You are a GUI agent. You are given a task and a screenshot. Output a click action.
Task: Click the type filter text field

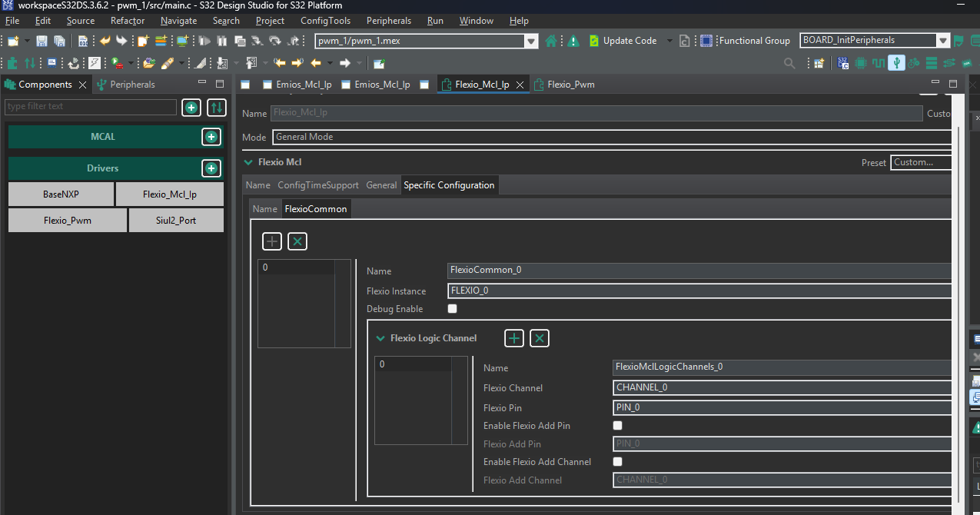tap(90, 107)
